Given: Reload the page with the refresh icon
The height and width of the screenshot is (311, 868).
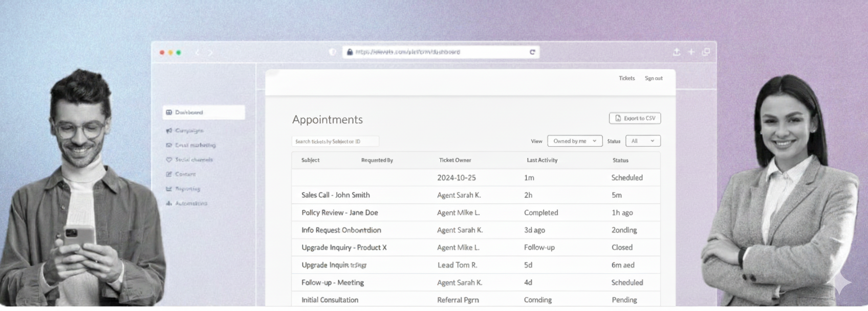Looking at the screenshot, I should [532, 52].
